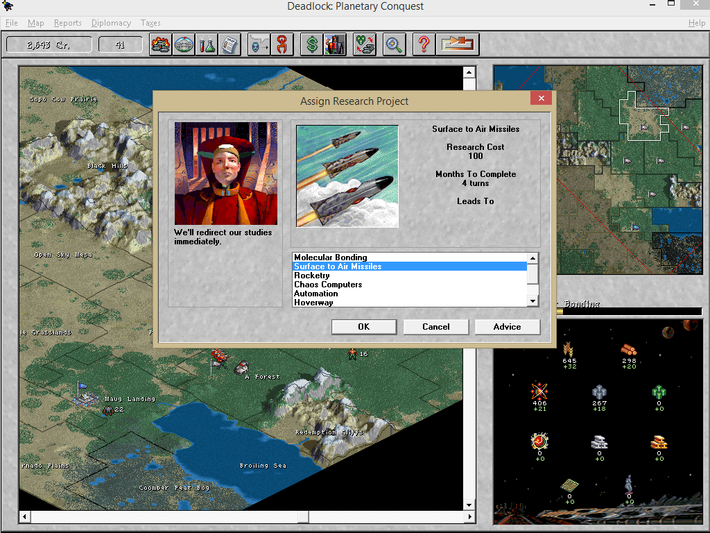Image resolution: width=710 pixels, height=533 pixels.
Task: Click the alien speech diplomacy toolbar icon
Action: 259,44
